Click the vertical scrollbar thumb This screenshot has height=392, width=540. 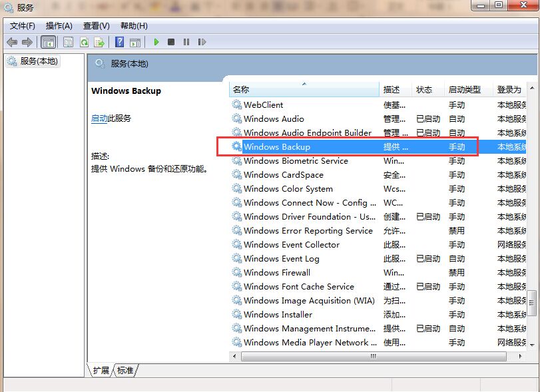[x=532, y=303]
